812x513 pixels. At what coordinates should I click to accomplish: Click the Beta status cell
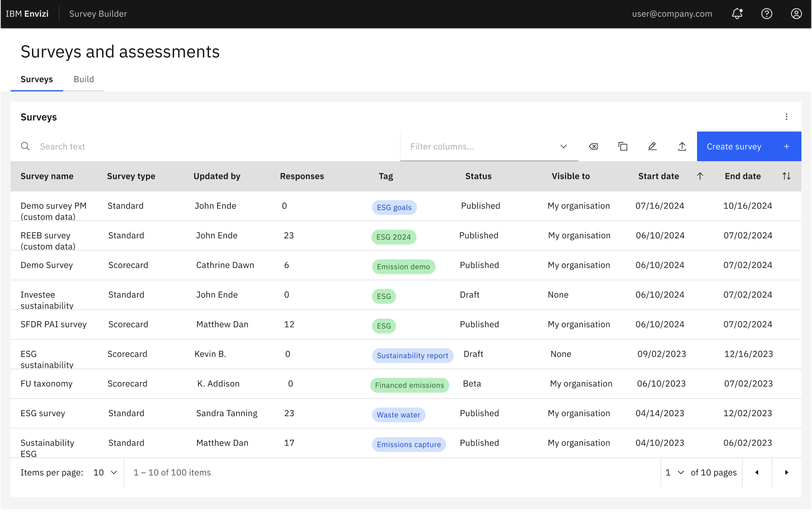point(472,383)
